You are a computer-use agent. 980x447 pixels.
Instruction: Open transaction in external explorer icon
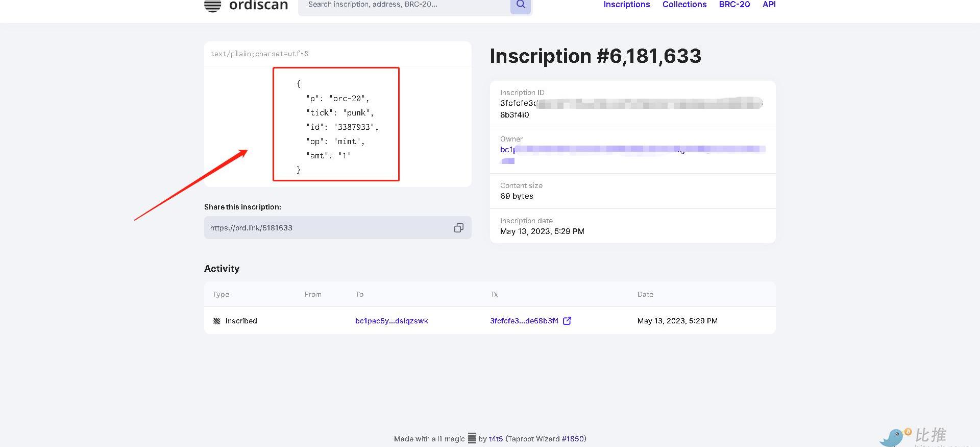567,321
